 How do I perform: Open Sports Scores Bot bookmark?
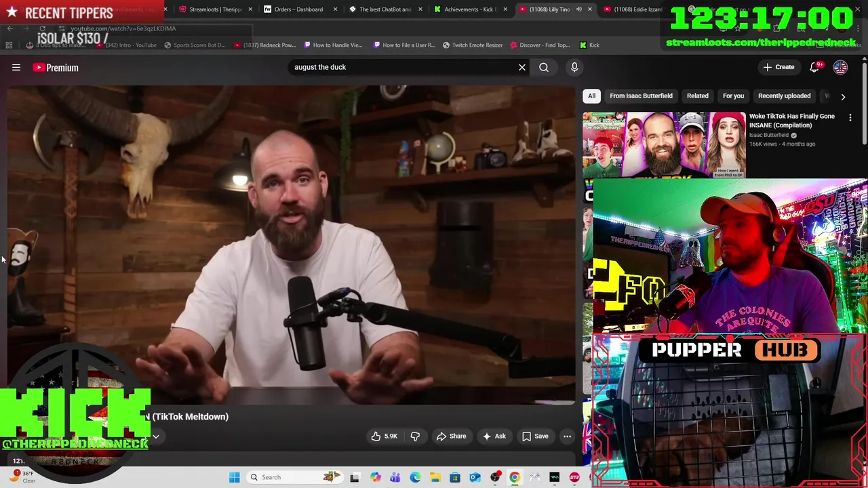tap(195, 45)
